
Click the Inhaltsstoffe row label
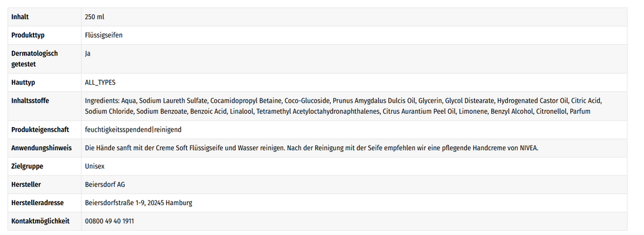point(30,101)
